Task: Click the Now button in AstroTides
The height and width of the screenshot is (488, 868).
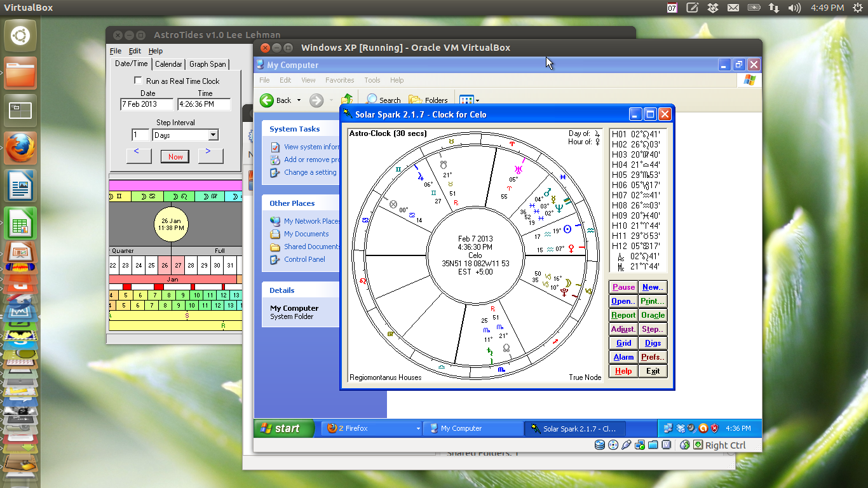Action: (175, 156)
